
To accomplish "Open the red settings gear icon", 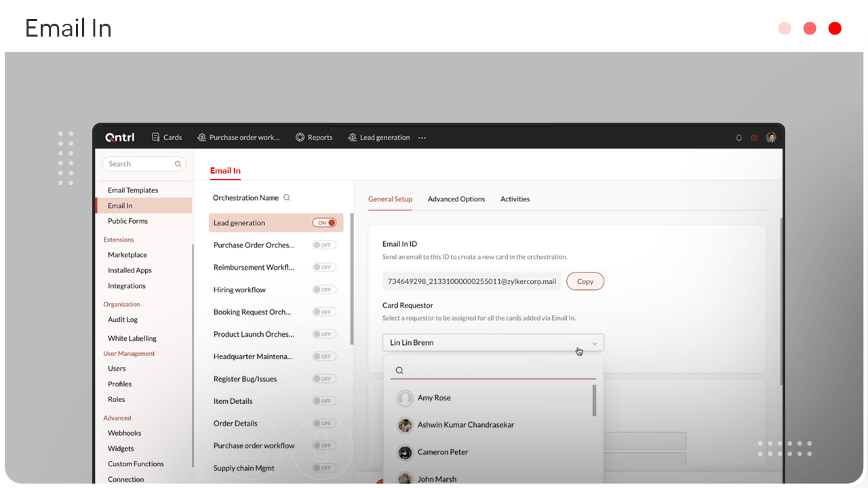I will point(754,137).
